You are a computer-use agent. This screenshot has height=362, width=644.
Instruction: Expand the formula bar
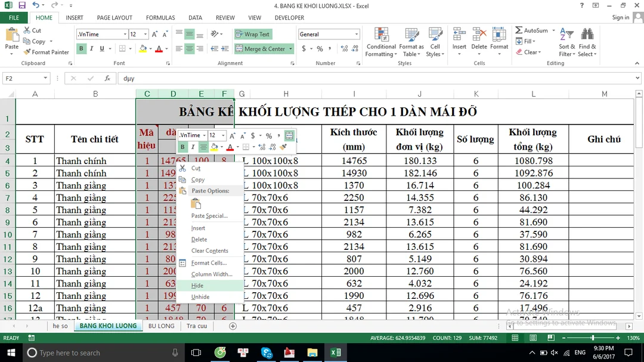(x=637, y=78)
